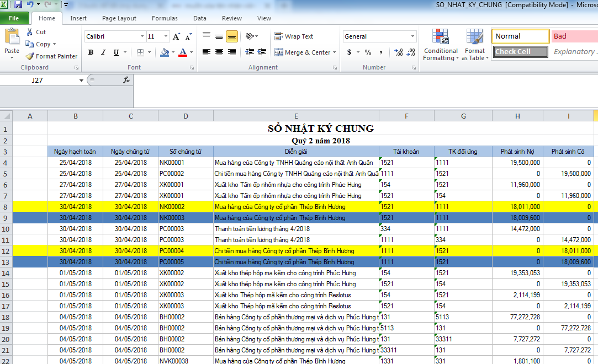
Task: Select cell containing NK00002 in column D
Action: click(x=186, y=207)
